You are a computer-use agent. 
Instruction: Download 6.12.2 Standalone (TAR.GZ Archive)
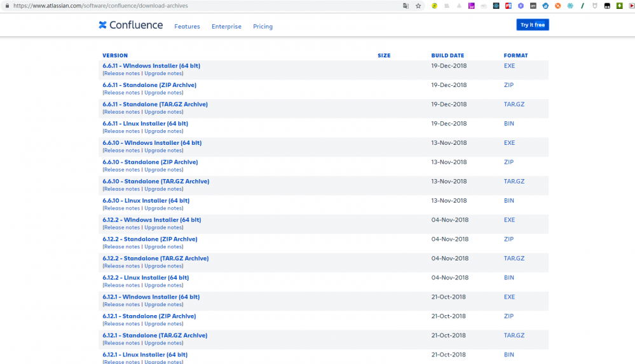(x=155, y=259)
